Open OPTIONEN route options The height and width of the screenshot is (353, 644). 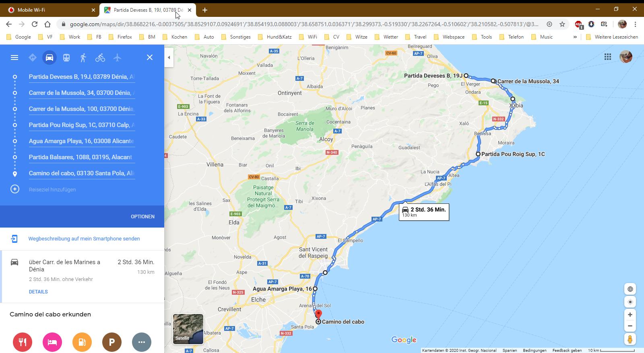142,216
